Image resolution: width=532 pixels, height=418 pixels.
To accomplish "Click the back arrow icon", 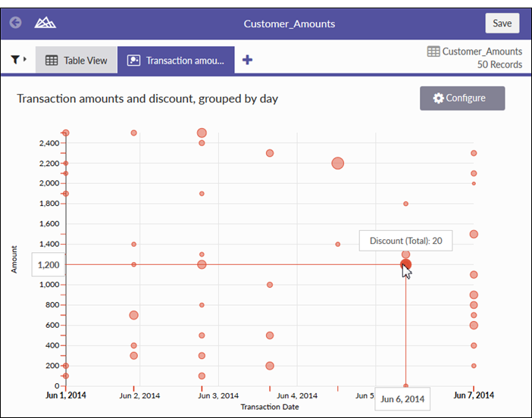I will (15, 23).
